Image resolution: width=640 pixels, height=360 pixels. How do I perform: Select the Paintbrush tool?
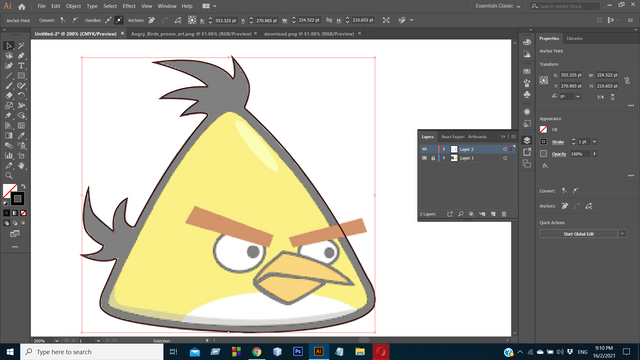click(x=9, y=86)
